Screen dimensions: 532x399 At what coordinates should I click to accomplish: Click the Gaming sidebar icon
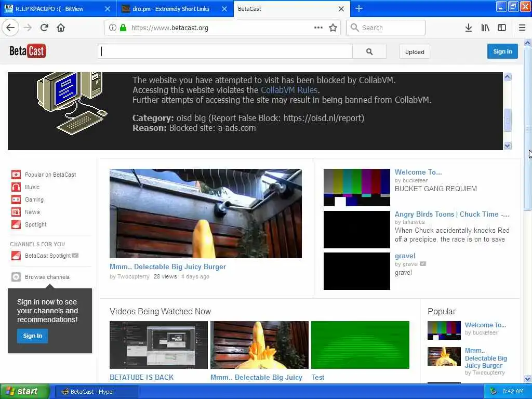click(16, 200)
